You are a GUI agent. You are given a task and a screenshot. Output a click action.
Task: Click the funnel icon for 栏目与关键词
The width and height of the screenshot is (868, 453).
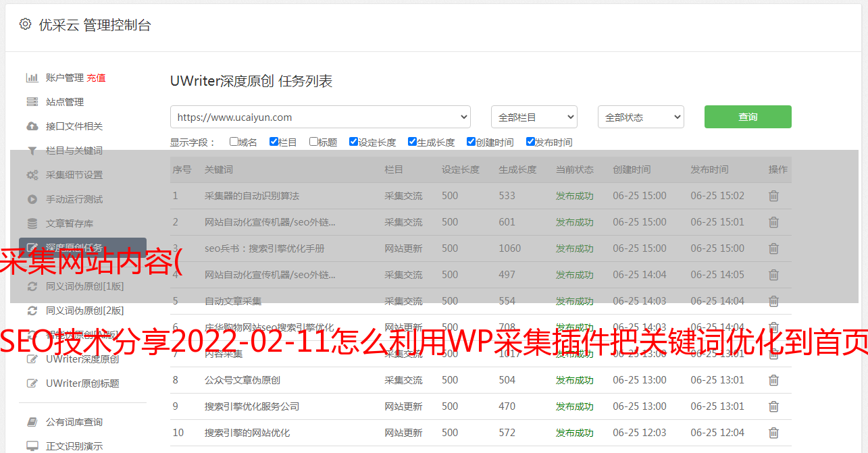tap(32, 151)
